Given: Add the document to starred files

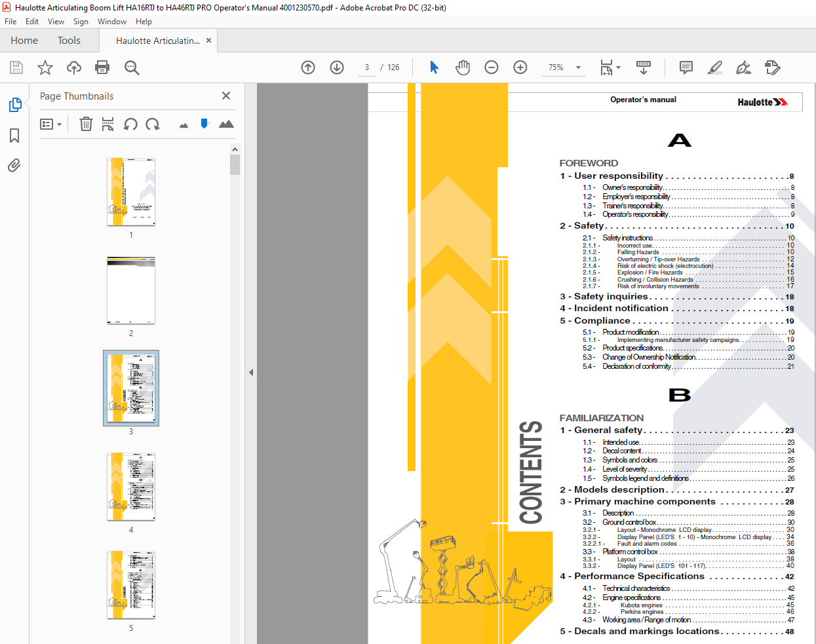Looking at the screenshot, I should (x=45, y=67).
